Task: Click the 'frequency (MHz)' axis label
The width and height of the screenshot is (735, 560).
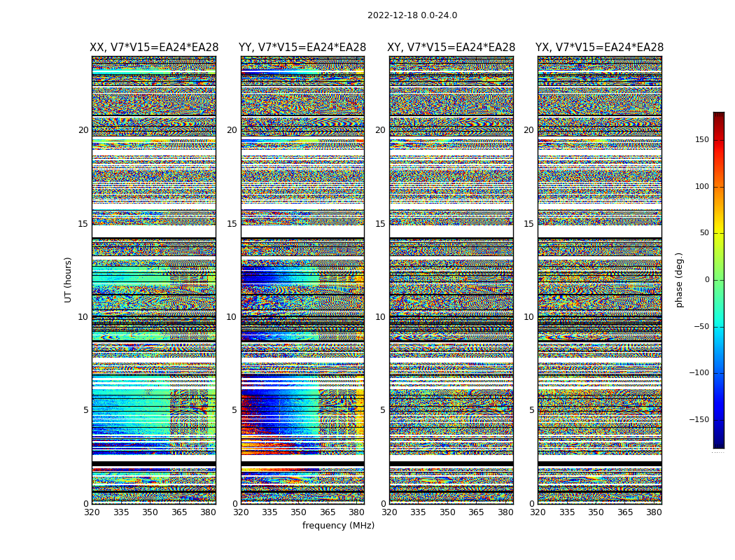Action: (338, 525)
